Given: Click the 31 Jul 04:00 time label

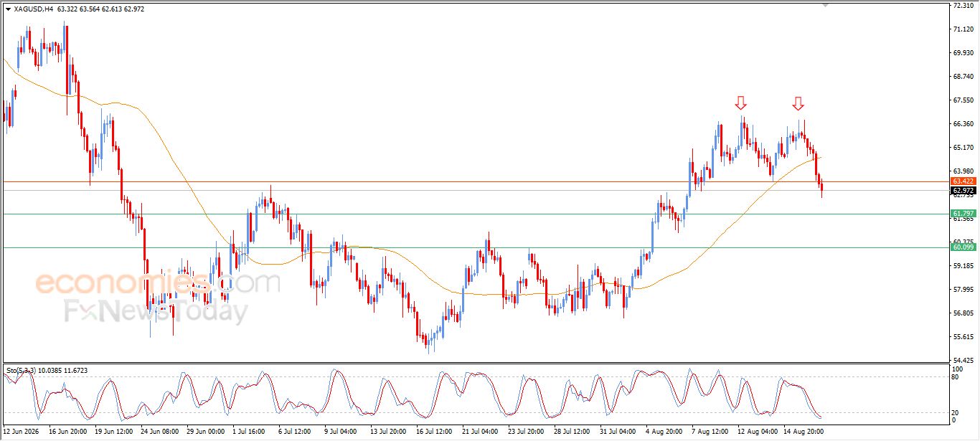Looking at the screenshot, I should point(618,432).
